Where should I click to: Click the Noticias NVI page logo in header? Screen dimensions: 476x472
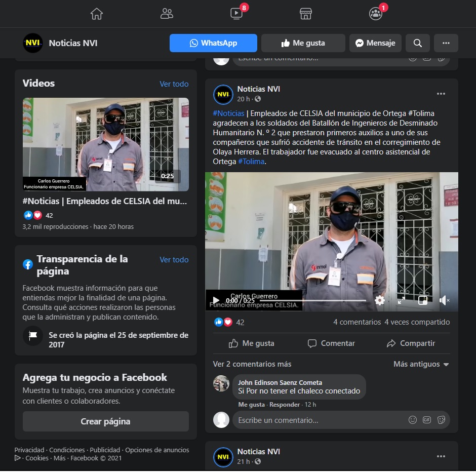[33, 43]
